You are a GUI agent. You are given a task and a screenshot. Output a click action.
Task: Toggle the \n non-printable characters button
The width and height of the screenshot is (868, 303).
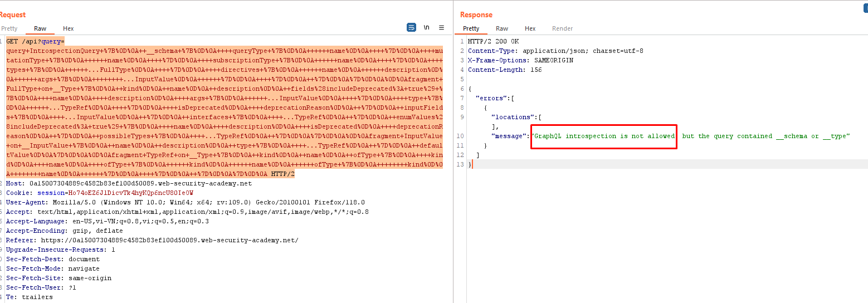pos(427,27)
